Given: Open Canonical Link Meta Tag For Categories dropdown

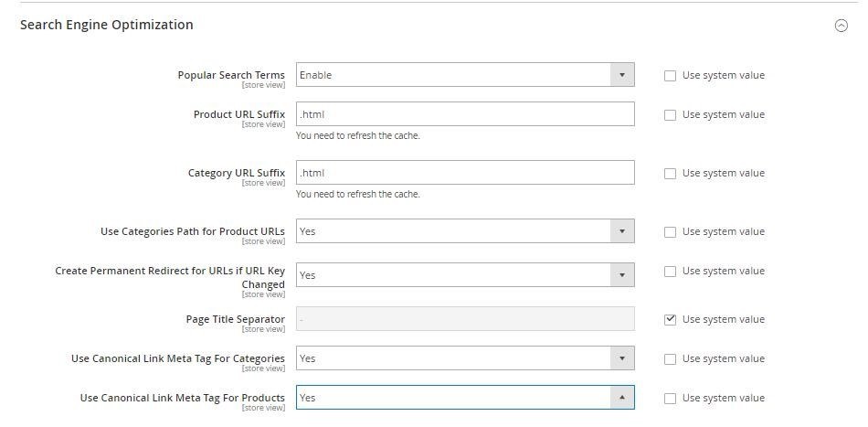Looking at the screenshot, I should (465, 358).
